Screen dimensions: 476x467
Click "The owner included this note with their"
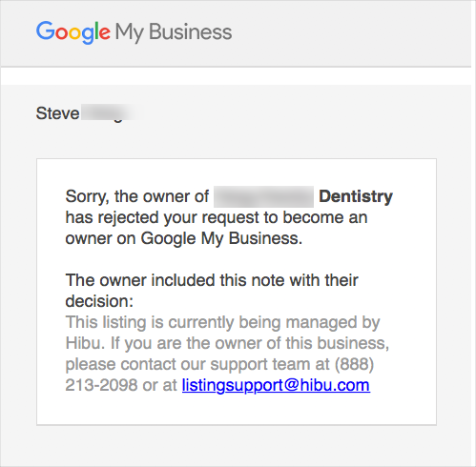pyautogui.click(x=212, y=280)
